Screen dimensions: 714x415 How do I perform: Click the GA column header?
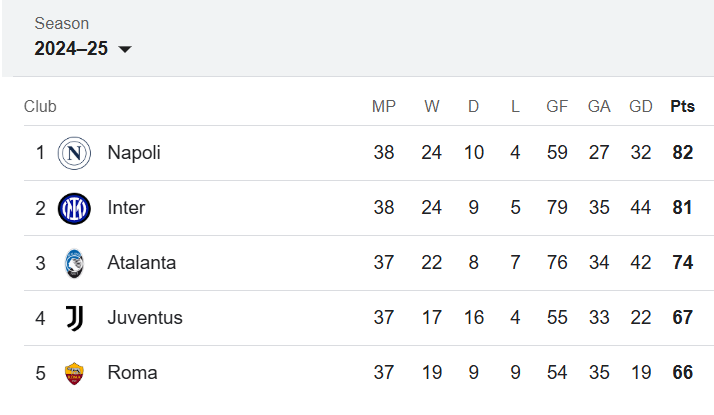tap(599, 106)
